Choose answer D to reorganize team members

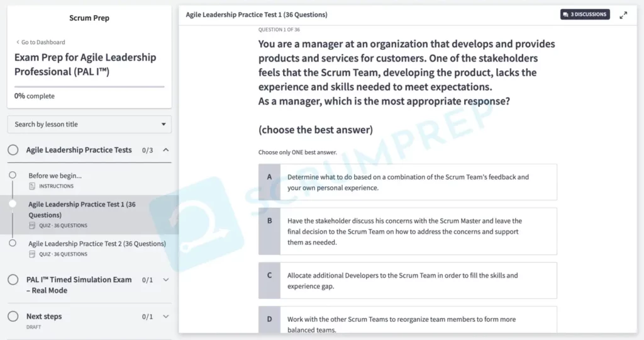(408, 320)
